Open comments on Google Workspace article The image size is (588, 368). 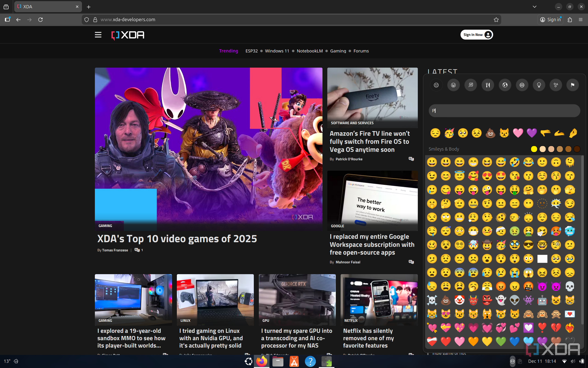click(x=411, y=262)
